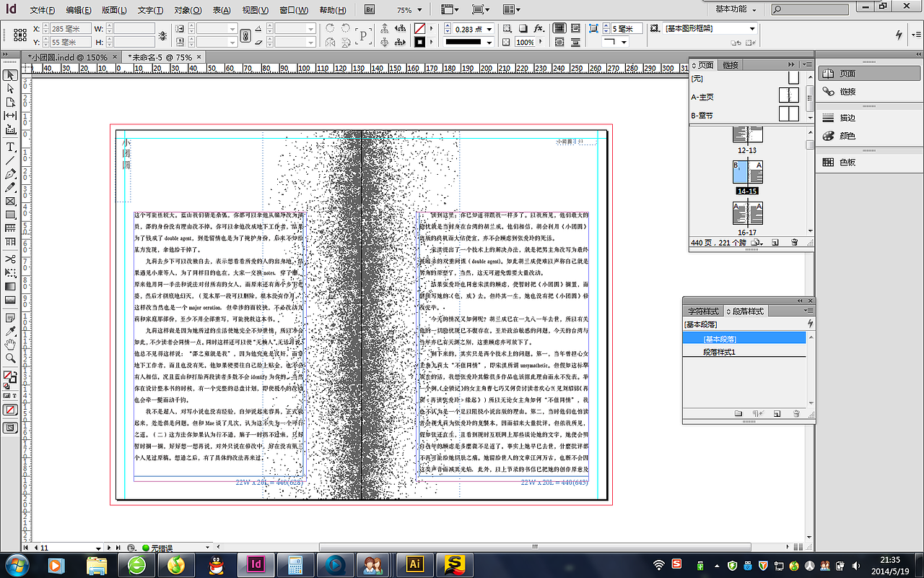The width and height of the screenshot is (924, 578).
Task: Open the 色板 (Swatches) panel
Action: (847, 163)
